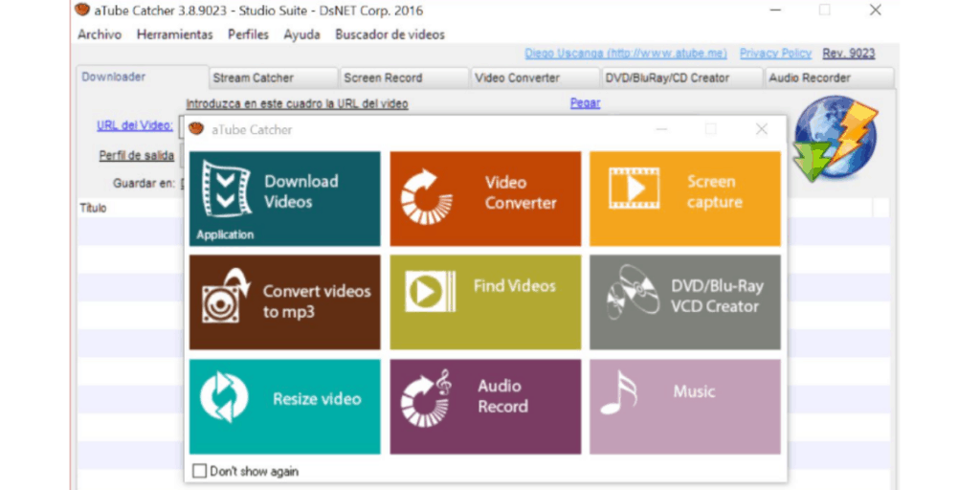
Task: Select the Audio Record tile label
Action: click(503, 396)
